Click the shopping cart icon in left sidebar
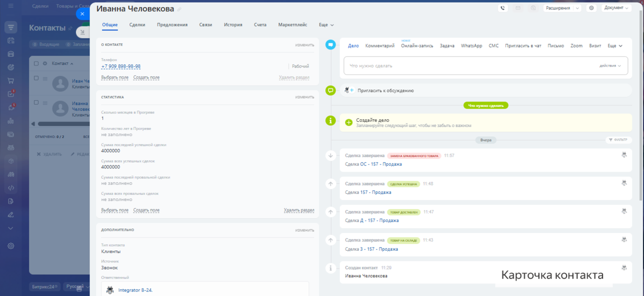The width and height of the screenshot is (644, 296). (x=11, y=81)
